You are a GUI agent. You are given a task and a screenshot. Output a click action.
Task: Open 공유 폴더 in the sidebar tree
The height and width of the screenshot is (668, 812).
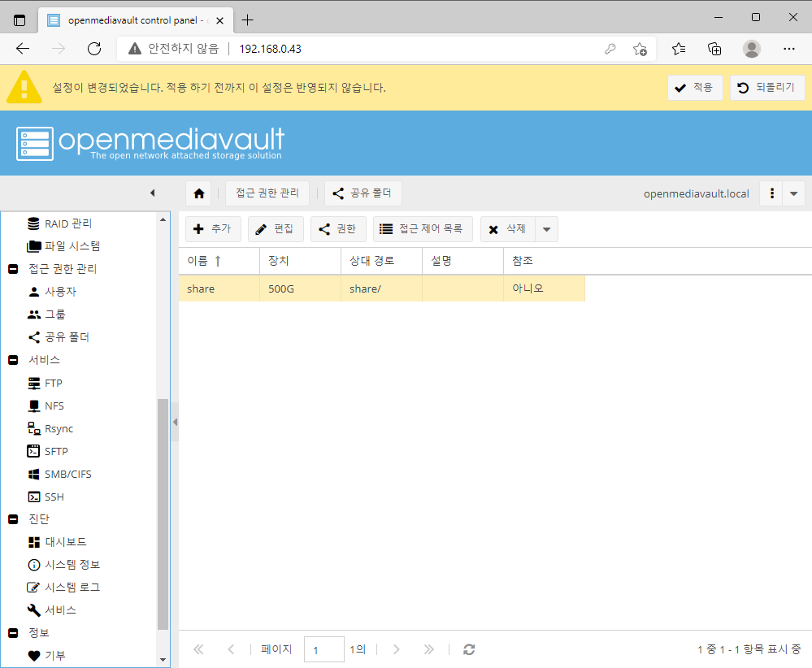point(59,337)
